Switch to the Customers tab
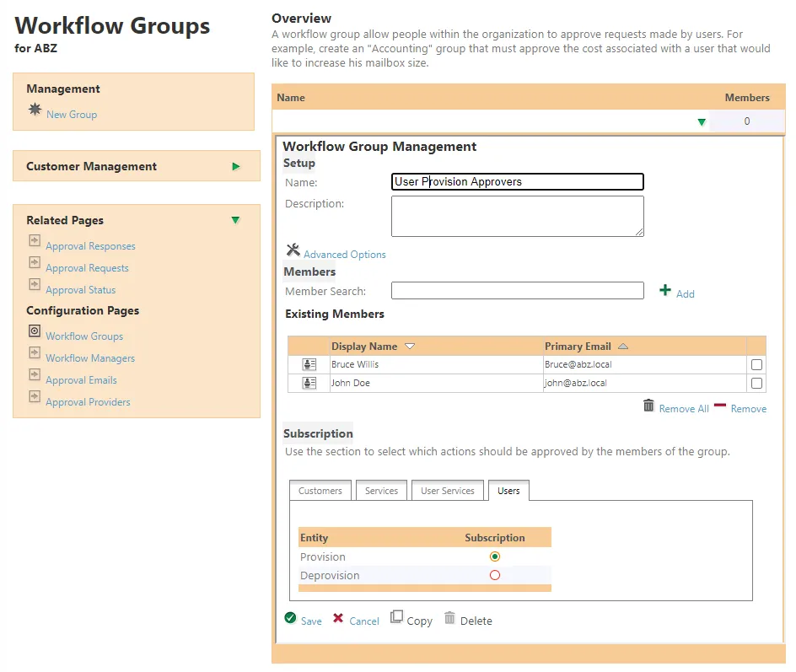Screen dimensions: 796x672 pyautogui.click(x=320, y=491)
